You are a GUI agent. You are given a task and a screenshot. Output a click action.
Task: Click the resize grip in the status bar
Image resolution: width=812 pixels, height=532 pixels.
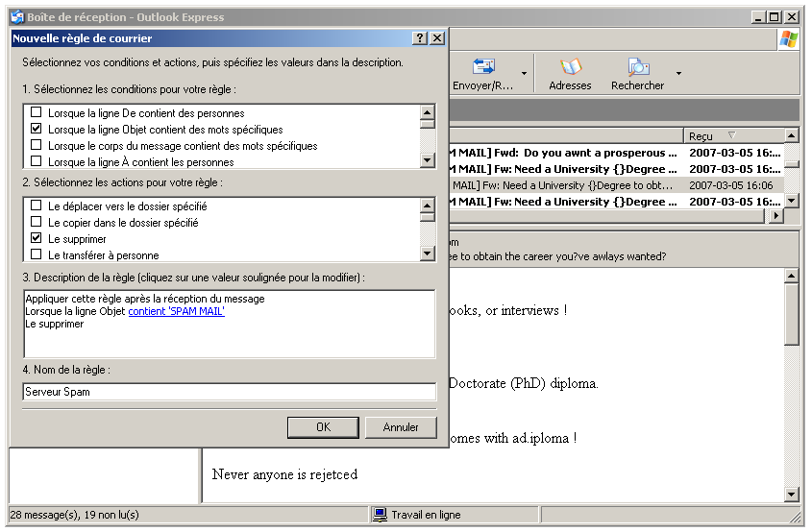pyautogui.click(x=795, y=516)
